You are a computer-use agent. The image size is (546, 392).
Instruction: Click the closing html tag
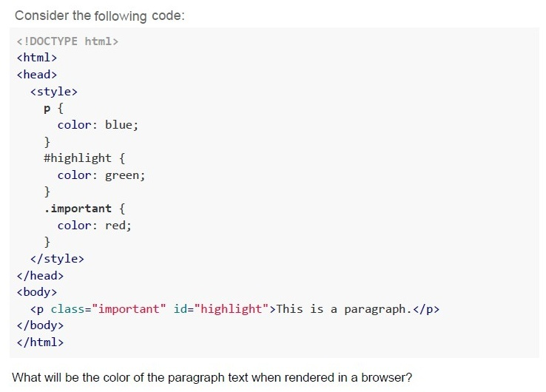click(41, 342)
